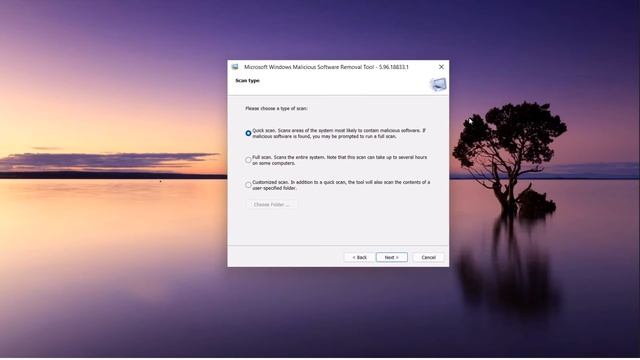This screenshot has height=360, width=640.
Task: Click the computer shield icon in header
Action: (438, 84)
